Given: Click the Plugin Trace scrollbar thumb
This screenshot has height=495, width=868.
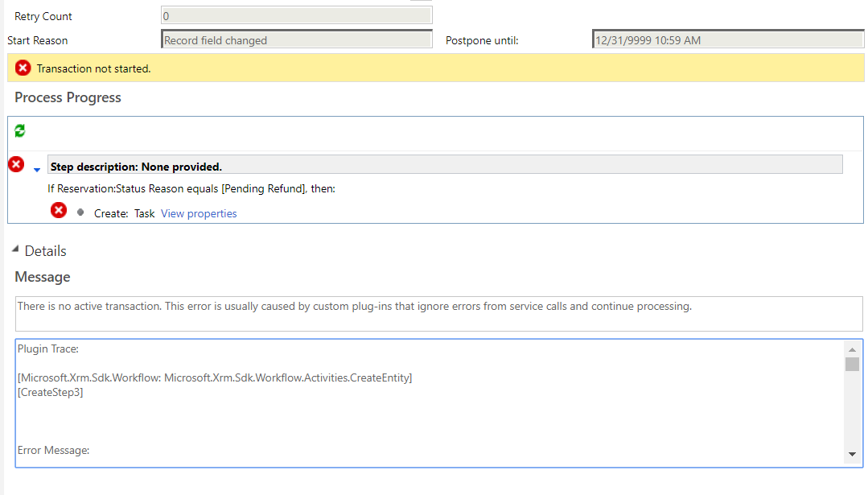Looking at the screenshot, I should pyautogui.click(x=852, y=365).
